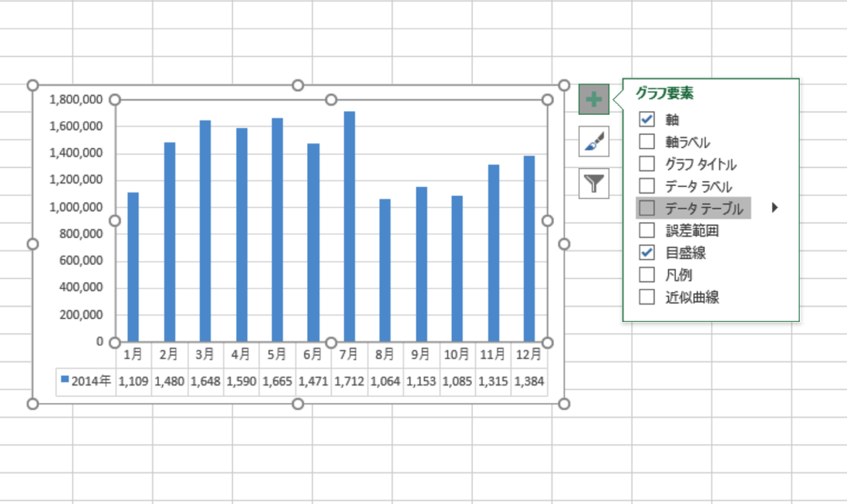Screen dimensions: 847x504
Task: Select the 1月 bar in the chart
Action: (x=133, y=267)
